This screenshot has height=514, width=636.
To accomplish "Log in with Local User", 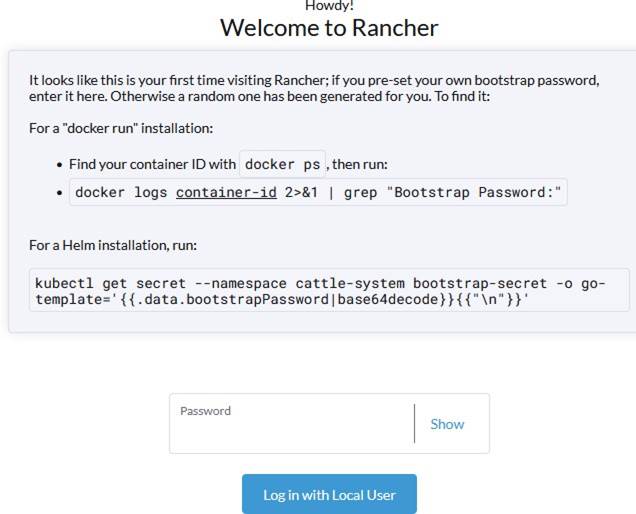I will [x=329, y=495].
